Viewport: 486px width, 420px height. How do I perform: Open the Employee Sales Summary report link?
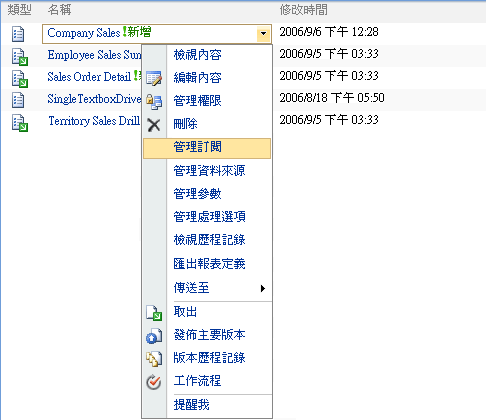94,55
